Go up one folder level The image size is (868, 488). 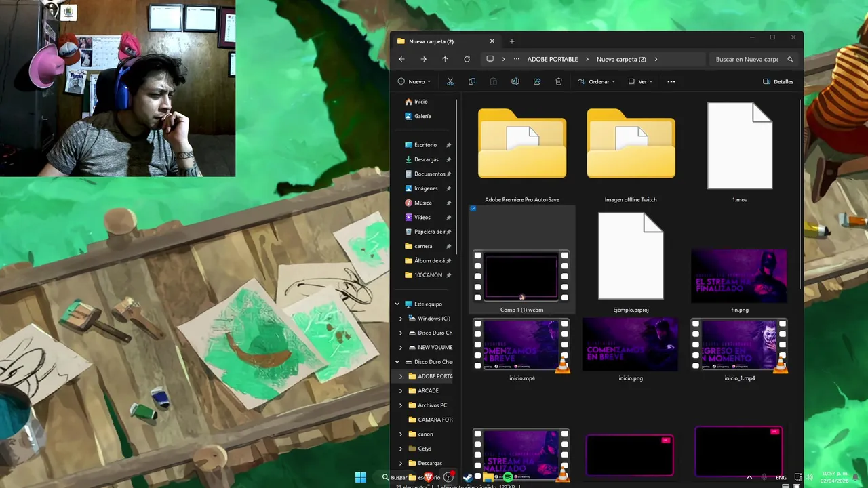click(445, 59)
